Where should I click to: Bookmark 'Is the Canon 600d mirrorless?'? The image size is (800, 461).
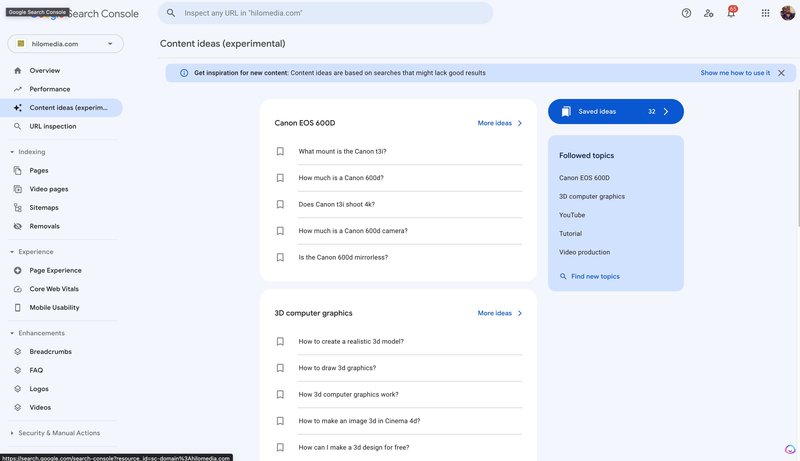280,258
